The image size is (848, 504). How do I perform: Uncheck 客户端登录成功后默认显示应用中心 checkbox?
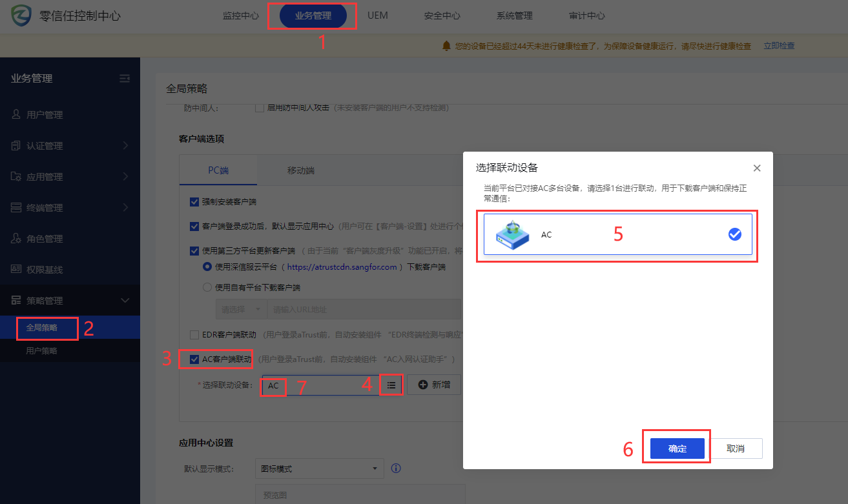(x=194, y=227)
